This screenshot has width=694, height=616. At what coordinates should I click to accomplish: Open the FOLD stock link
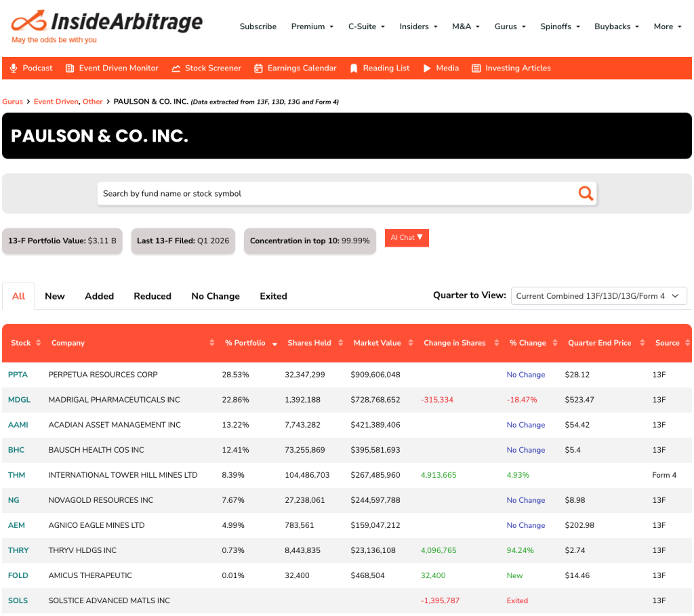(18, 575)
